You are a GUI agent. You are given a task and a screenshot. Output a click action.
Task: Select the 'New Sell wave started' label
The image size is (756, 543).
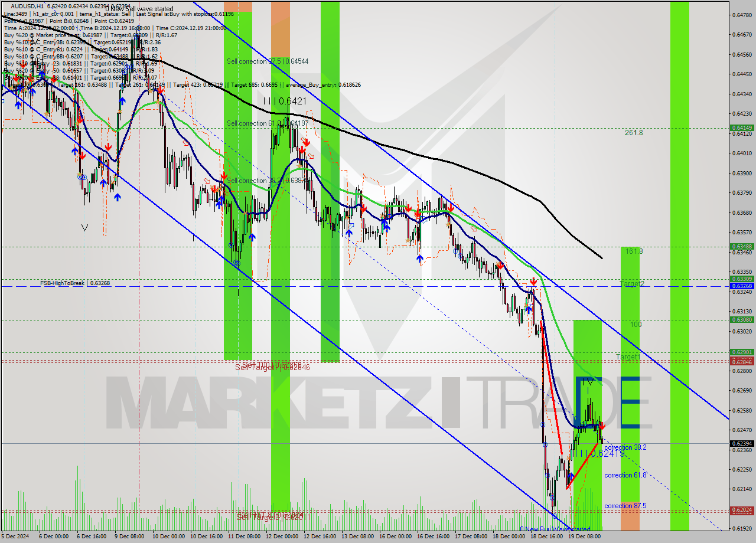[x=142, y=9]
